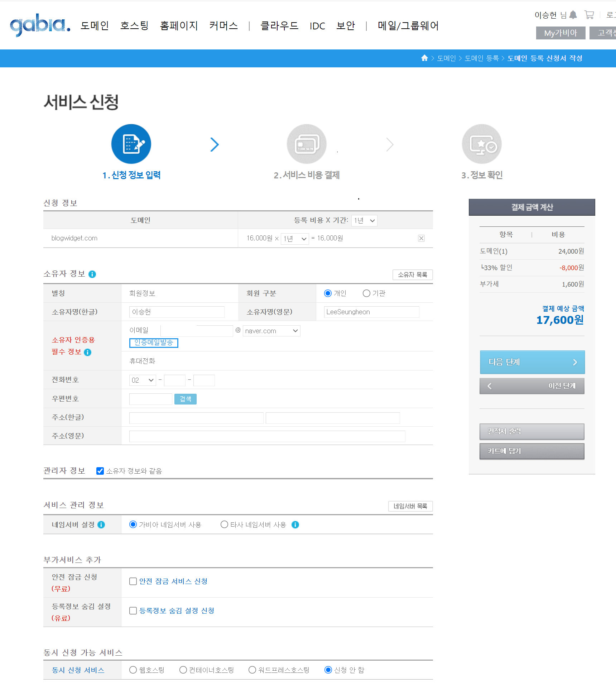The image size is (616, 699).
Task: Open 커머스 menu in top navigation
Action: click(223, 25)
